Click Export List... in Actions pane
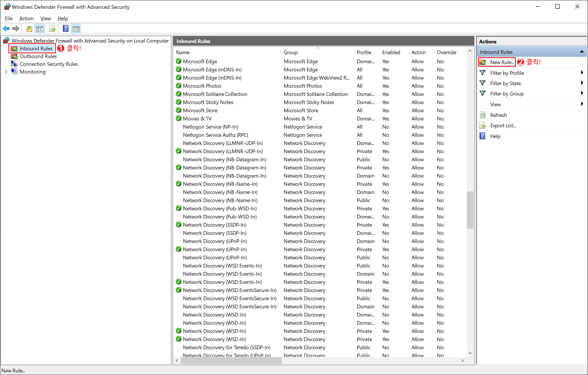Viewport: 588px width, 375px height. 503,125
